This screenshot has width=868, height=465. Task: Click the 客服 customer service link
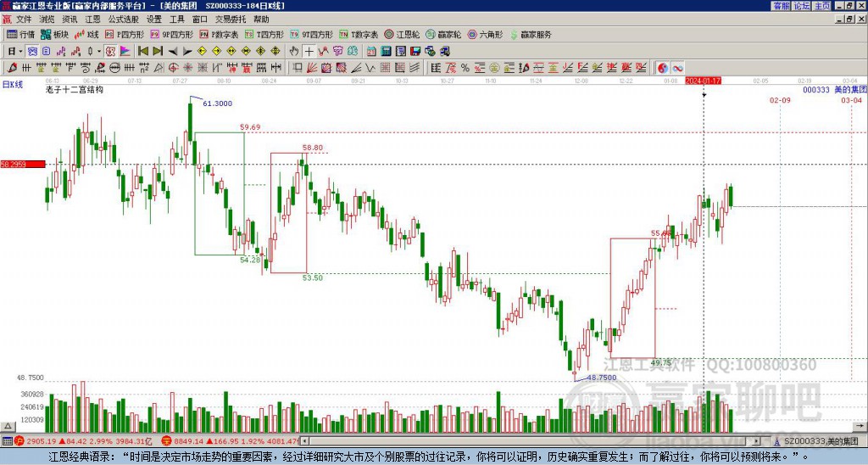point(781,6)
